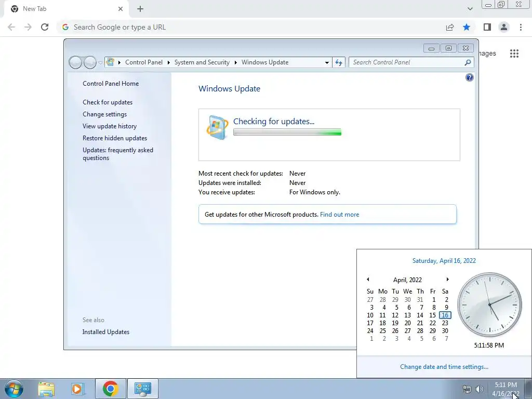
Task: Go forward in Control Panel window
Action: tap(90, 62)
